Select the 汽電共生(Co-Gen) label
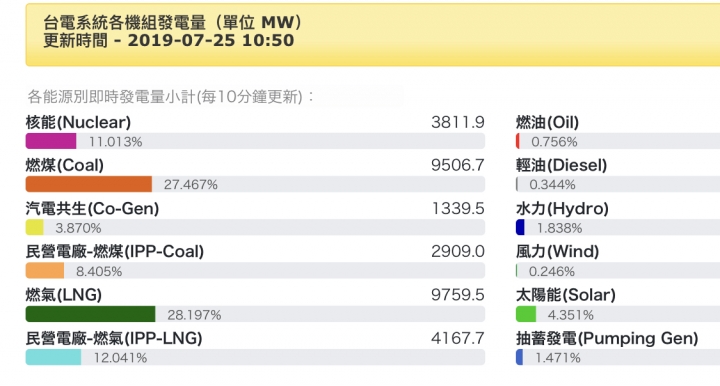The width and height of the screenshot is (720, 386). tap(92, 208)
